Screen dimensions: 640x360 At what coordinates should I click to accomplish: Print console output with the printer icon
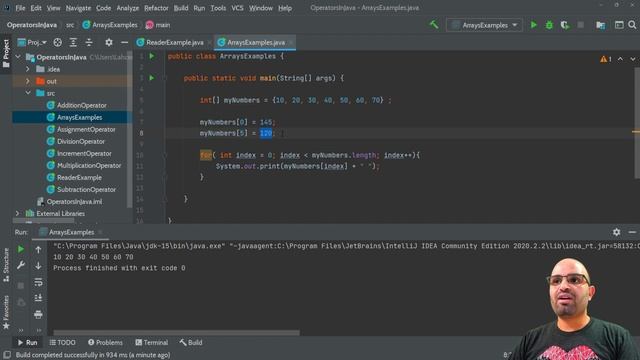pos(38,314)
